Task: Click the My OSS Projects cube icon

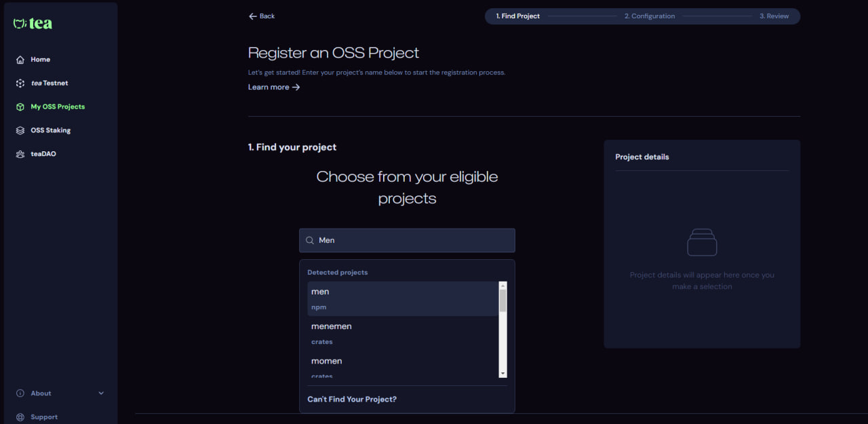Action: click(20, 107)
